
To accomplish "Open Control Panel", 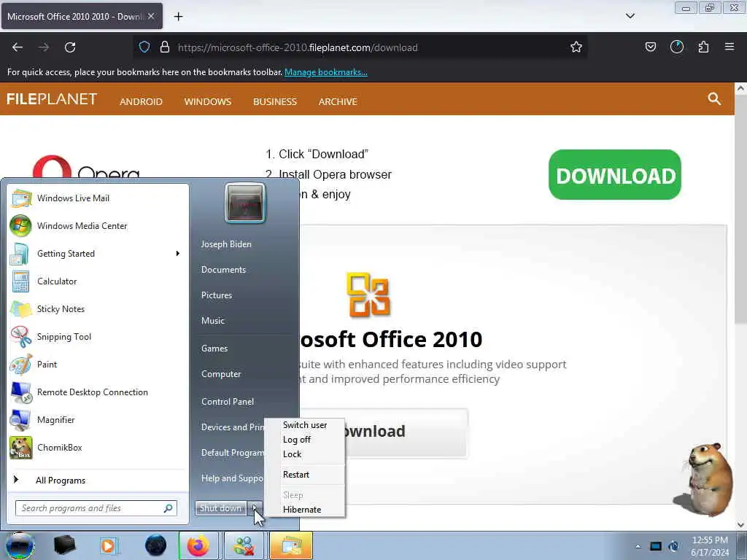I will pos(228,402).
